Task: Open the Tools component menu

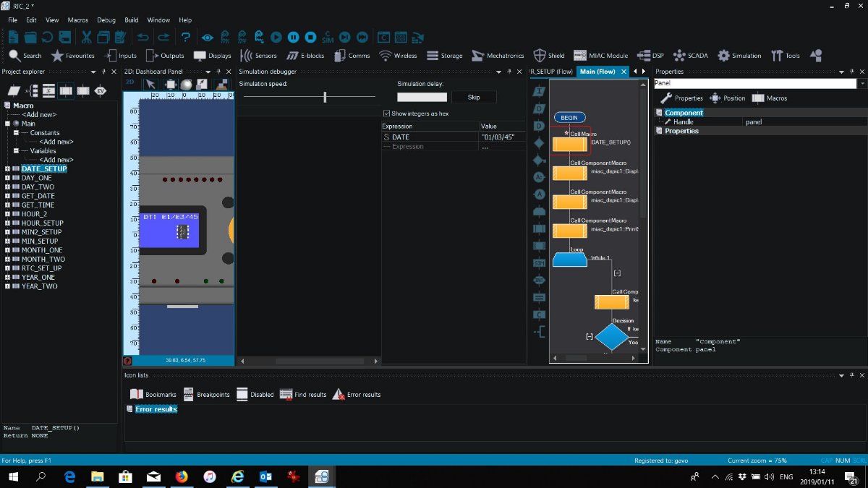Action: point(786,56)
